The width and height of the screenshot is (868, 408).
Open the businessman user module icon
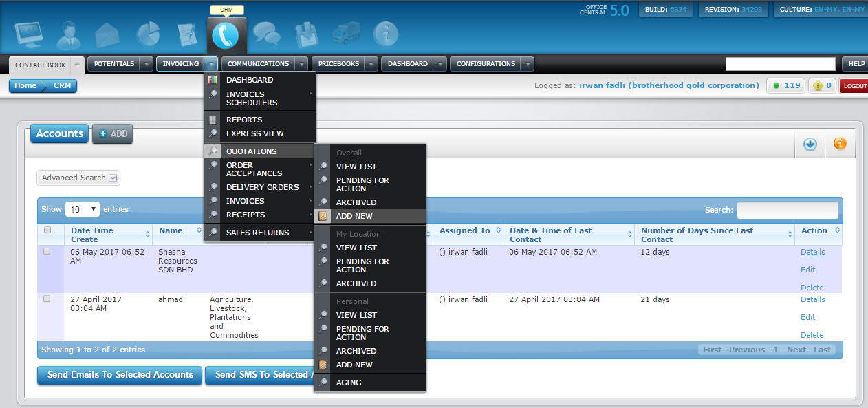[68, 34]
